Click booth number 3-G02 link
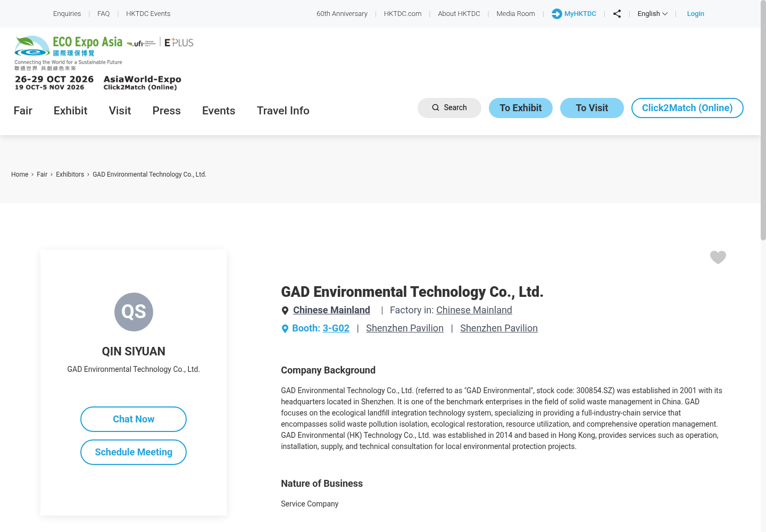The height and width of the screenshot is (532, 766). pos(336,328)
